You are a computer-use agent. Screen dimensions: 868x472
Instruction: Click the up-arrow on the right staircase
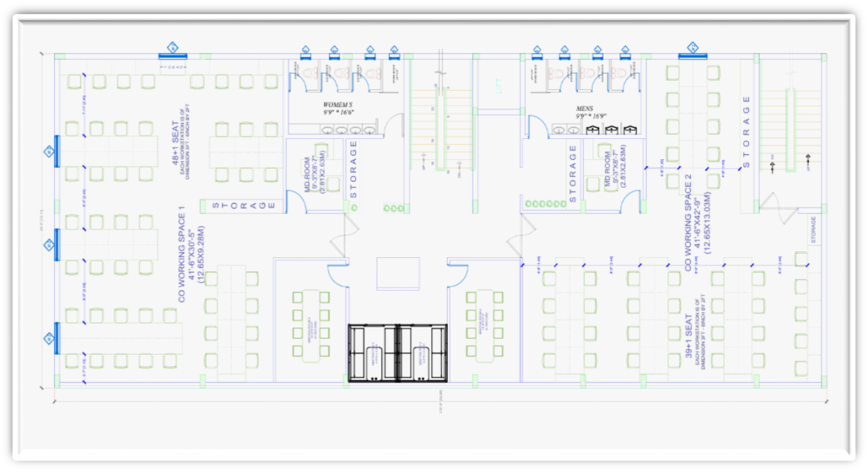click(808, 159)
